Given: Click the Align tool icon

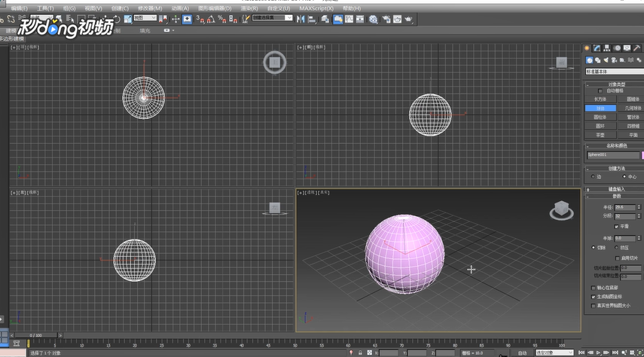Looking at the screenshot, I should pyautogui.click(x=312, y=19).
